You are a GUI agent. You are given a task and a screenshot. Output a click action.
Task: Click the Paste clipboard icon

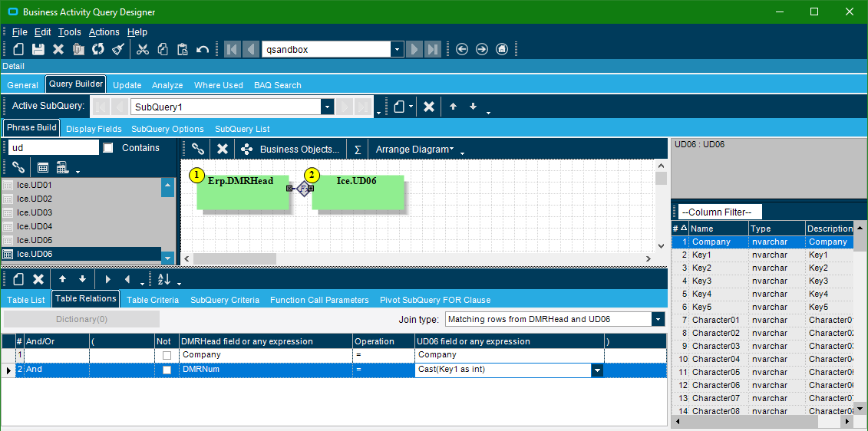click(x=183, y=49)
